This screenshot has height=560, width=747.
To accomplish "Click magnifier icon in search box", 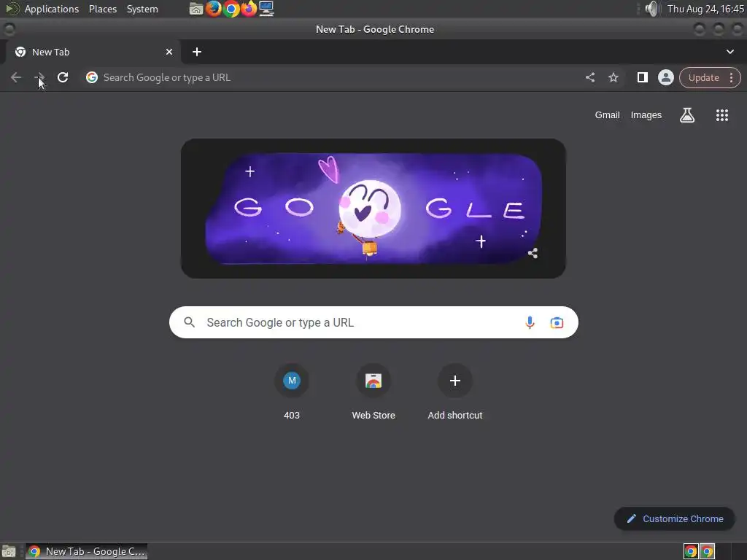I will pyautogui.click(x=189, y=322).
